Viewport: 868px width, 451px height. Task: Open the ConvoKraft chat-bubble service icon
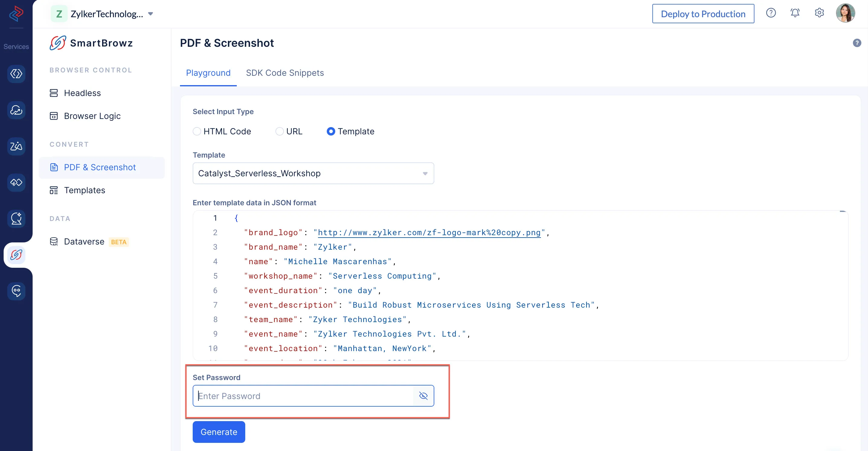[16, 291]
